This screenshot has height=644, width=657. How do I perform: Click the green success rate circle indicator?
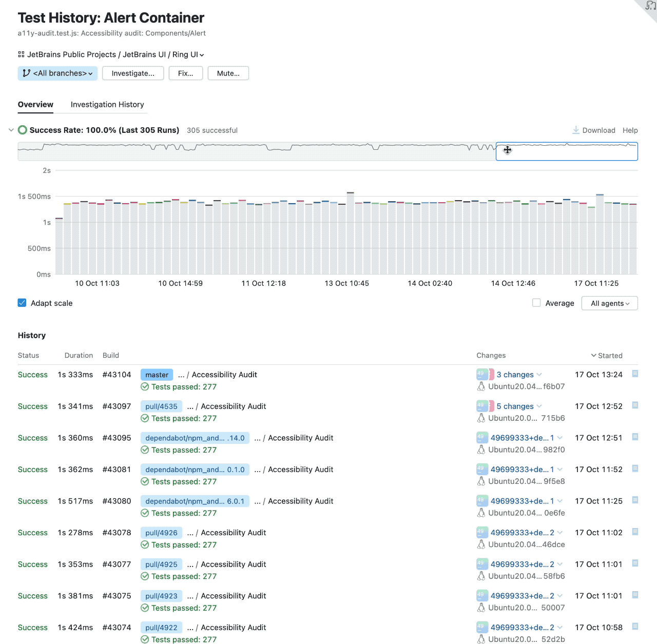click(x=22, y=130)
